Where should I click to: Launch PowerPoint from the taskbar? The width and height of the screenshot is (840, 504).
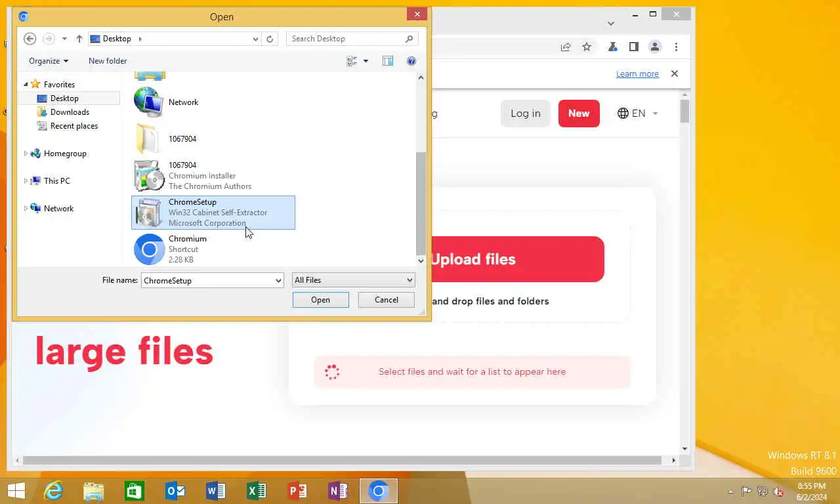coord(297,491)
